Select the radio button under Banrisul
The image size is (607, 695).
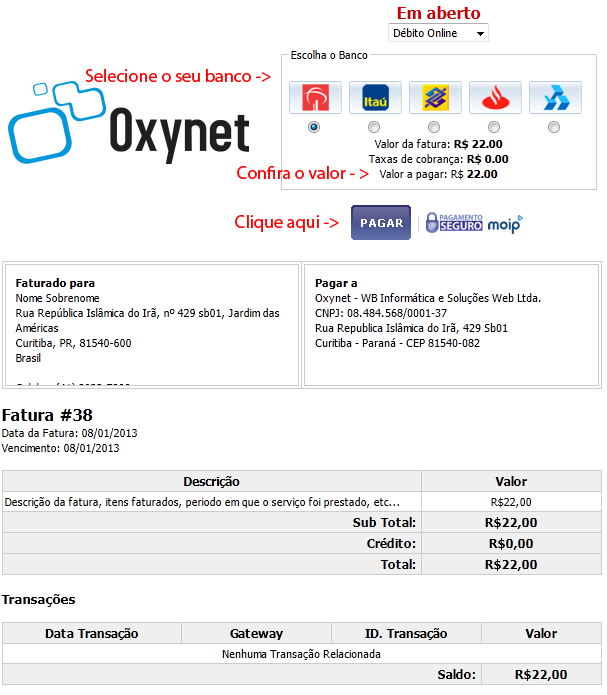554,127
